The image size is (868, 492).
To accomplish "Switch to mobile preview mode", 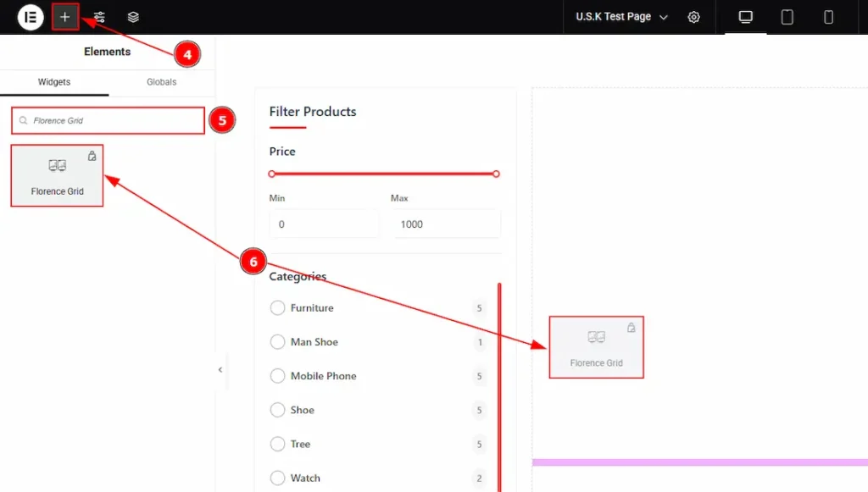I will [828, 17].
